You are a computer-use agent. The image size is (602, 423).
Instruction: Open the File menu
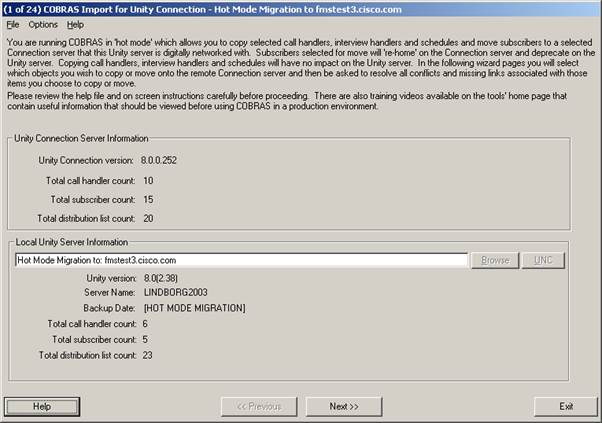13,25
